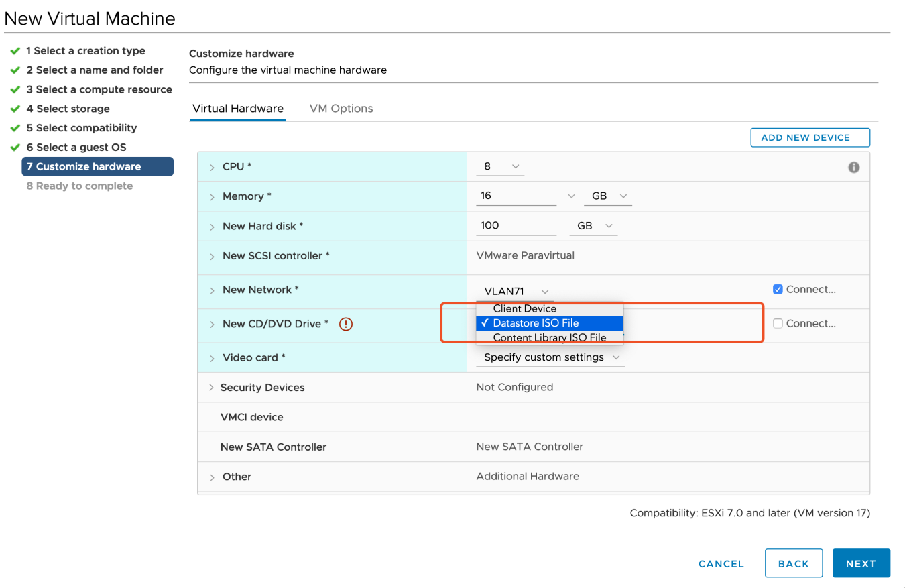Screen dimensions: 905x588
Task: Click the hard disk size field showing 100
Action: click(x=516, y=225)
